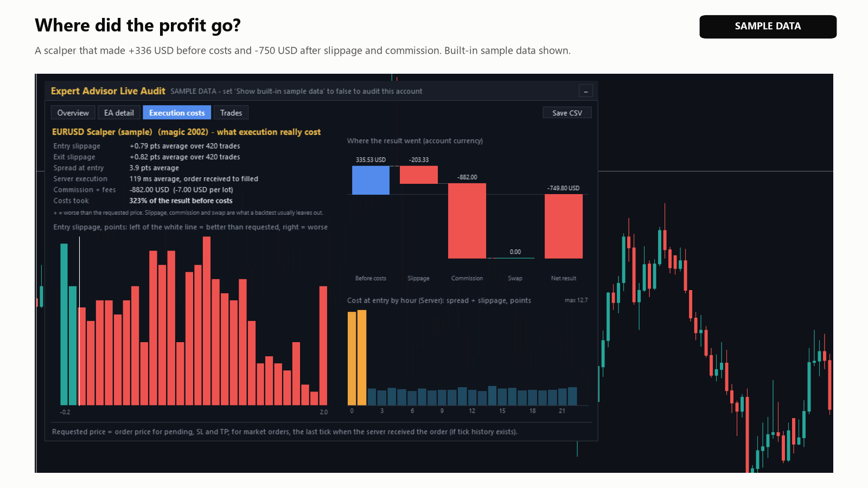Click the Expert Advisor Live Audit title

[x=108, y=91]
